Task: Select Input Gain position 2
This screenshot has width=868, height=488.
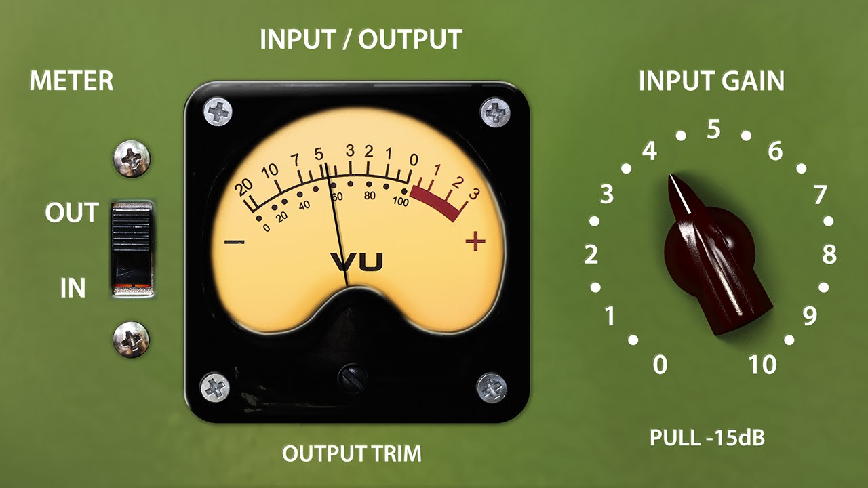Action: click(x=591, y=256)
